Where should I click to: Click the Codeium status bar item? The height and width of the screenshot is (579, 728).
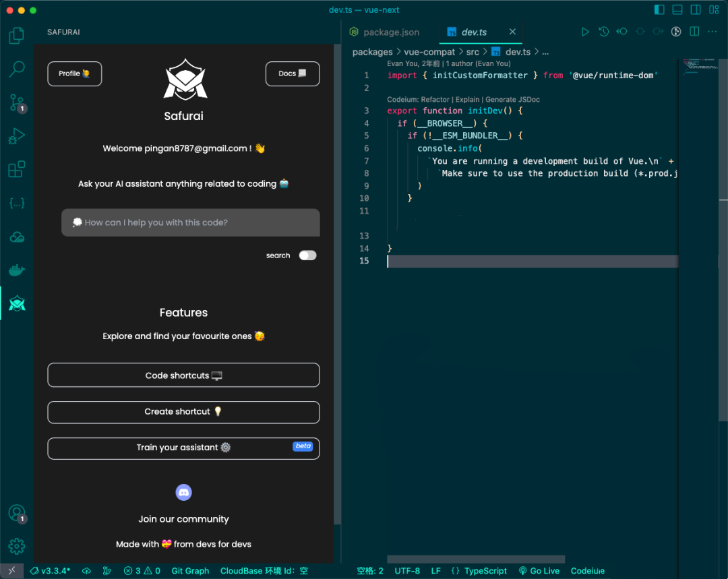point(587,571)
